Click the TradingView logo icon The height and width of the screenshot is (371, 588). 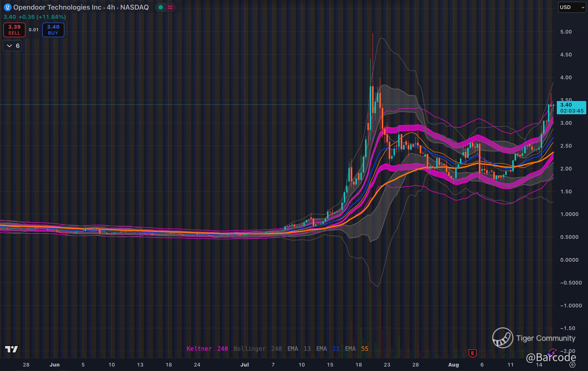12,349
